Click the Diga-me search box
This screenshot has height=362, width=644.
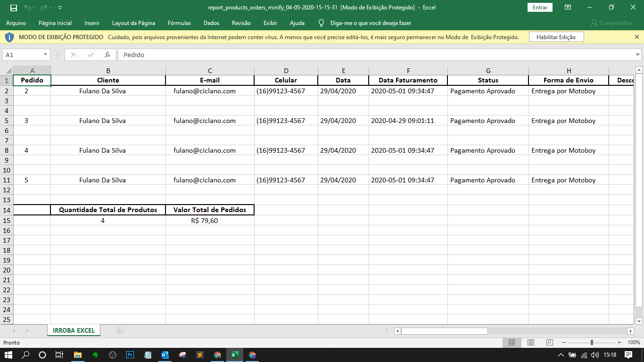[x=371, y=23]
